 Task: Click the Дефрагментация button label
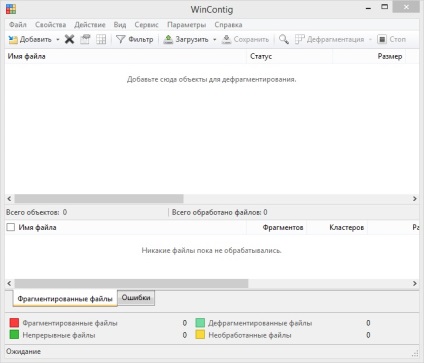(x=336, y=39)
